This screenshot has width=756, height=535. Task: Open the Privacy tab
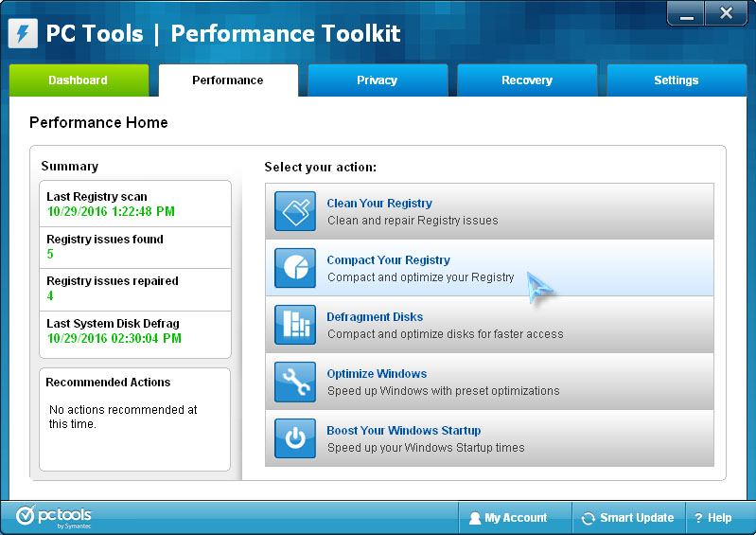[x=377, y=80]
